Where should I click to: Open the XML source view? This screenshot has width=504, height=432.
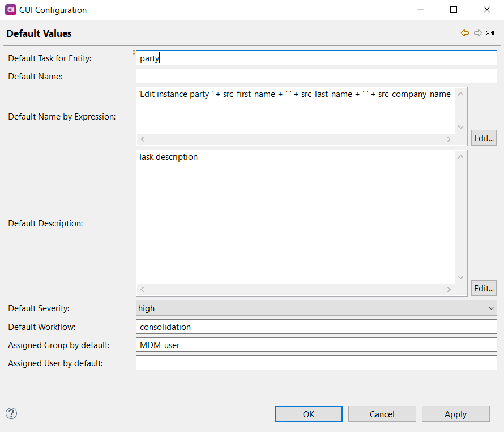pyautogui.click(x=490, y=33)
